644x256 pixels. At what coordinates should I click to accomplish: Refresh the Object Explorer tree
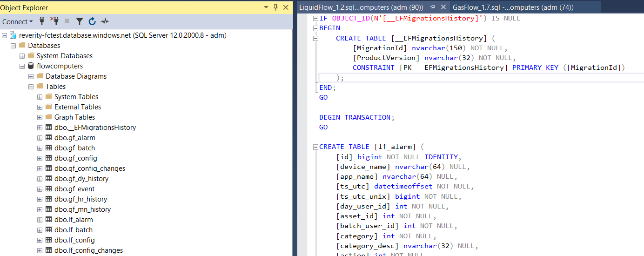tap(92, 21)
